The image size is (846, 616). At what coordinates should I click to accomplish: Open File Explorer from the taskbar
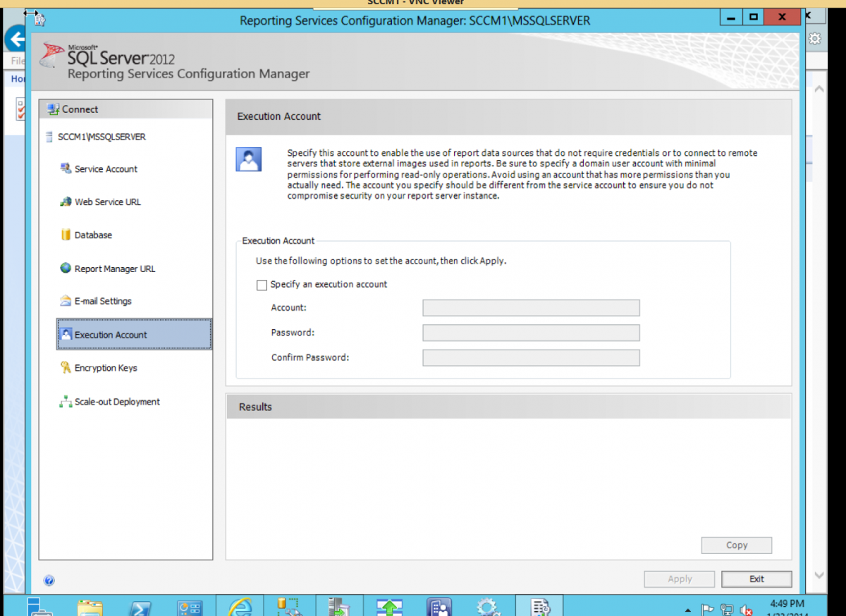(x=90, y=607)
